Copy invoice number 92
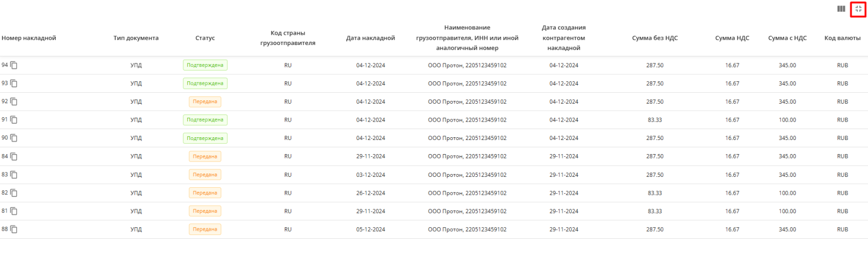The height and width of the screenshot is (255, 868). tap(14, 102)
